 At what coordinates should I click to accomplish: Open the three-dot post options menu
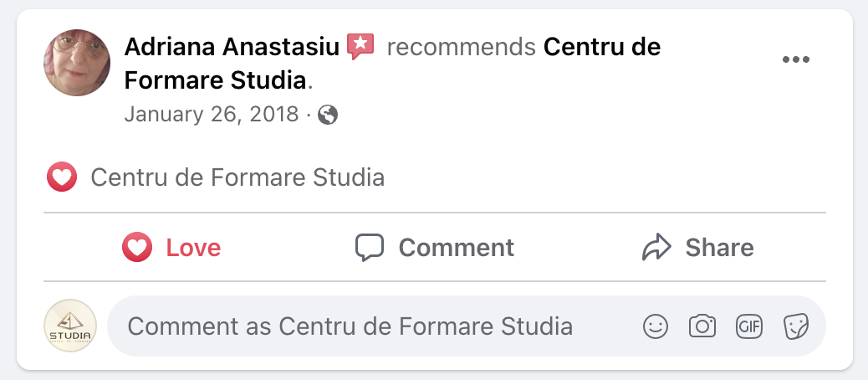coord(795,59)
